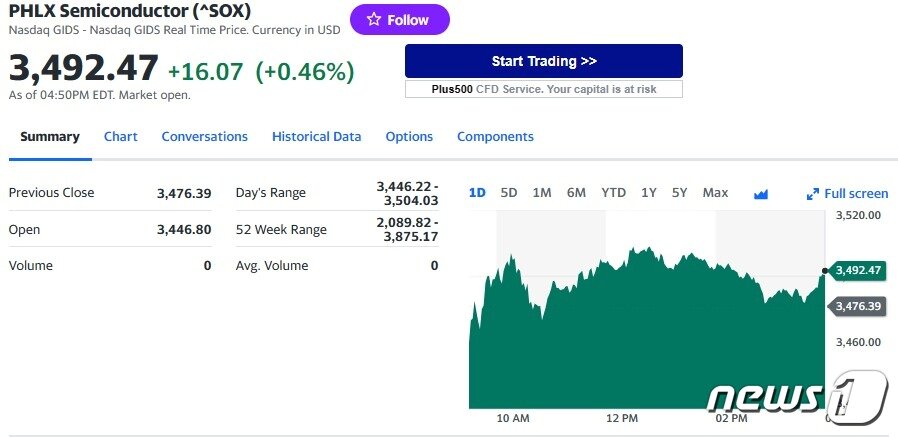Show the YTD chart range
This screenshot has width=898, height=437.
point(613,193)
